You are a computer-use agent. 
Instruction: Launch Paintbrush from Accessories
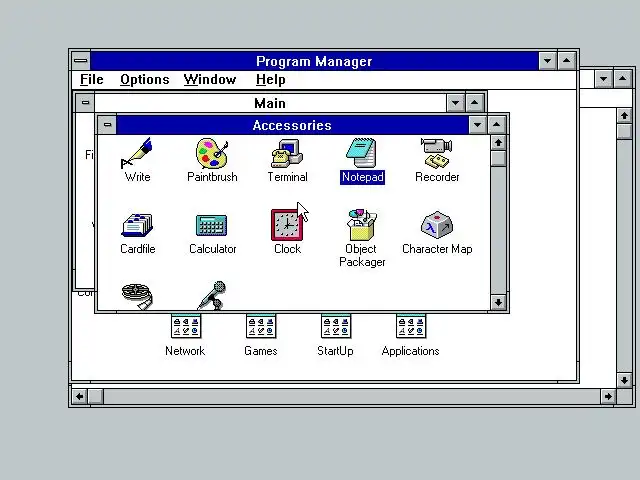212,153
